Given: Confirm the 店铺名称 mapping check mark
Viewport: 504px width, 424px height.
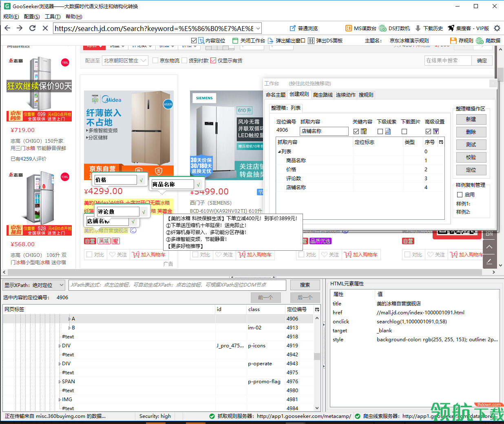Looking at the screenshot, I should pos(133,221).
